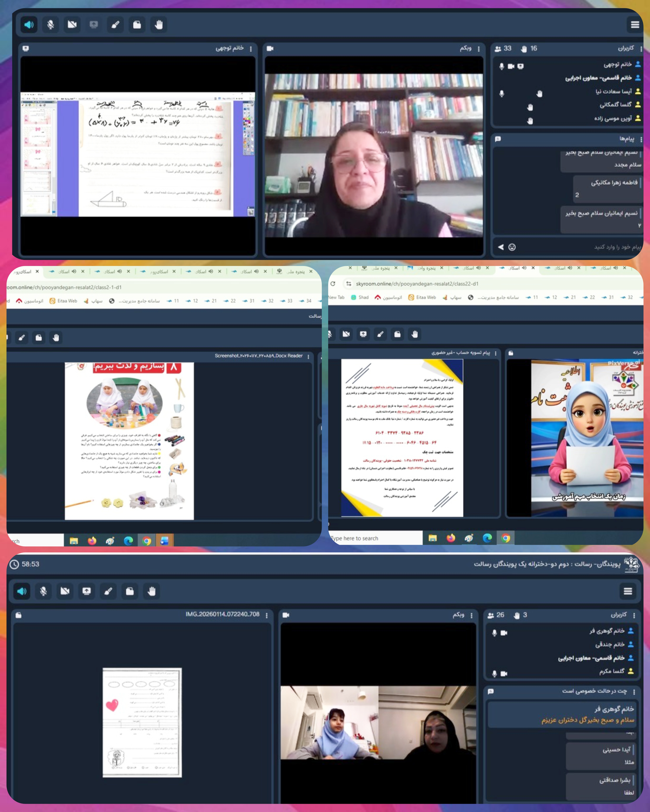Image resolution: width=650 pixels, height=812 pixels.
Task: Click reload icon beside skyroom.online address
Action: 333,284
